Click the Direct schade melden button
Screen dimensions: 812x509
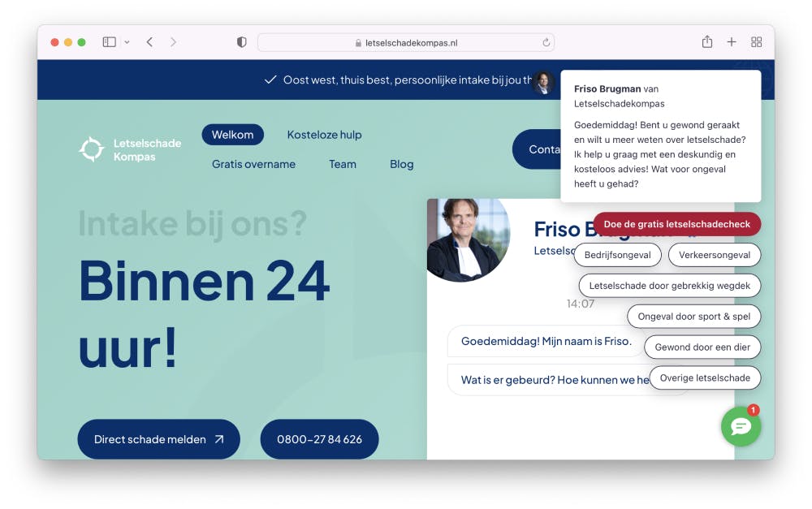(158, 439)
